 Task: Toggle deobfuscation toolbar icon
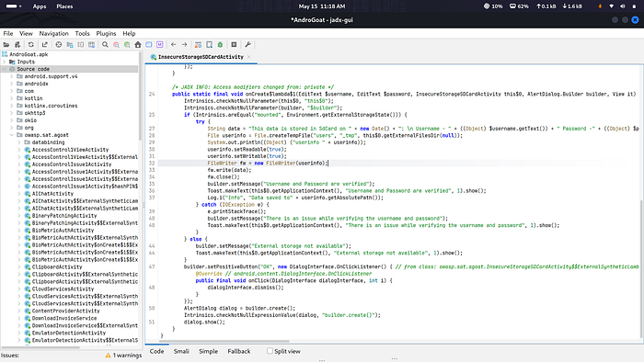point(198,45)
